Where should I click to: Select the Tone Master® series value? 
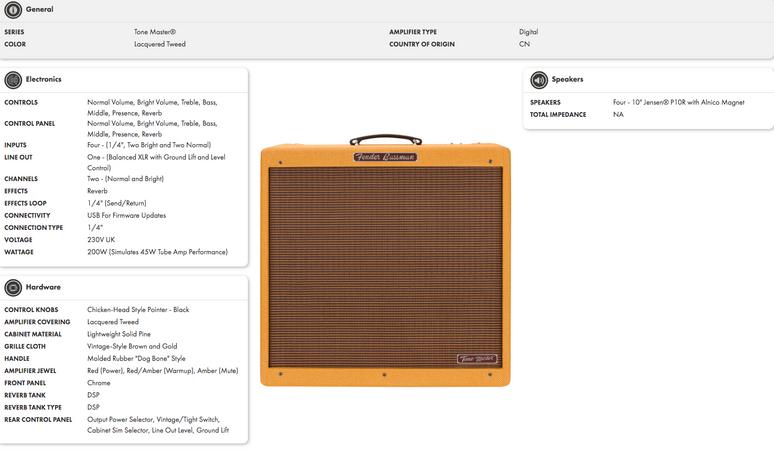click(155, 32)
